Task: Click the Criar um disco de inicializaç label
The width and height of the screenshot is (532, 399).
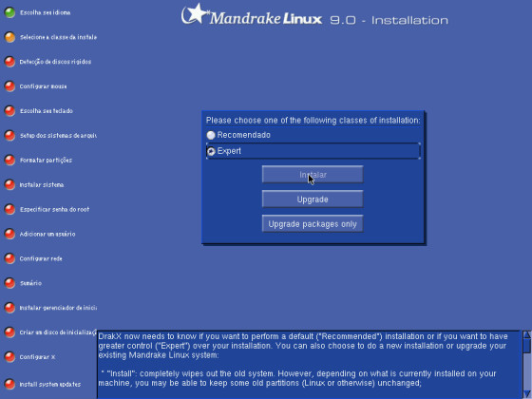Action: tap(58, 332)
